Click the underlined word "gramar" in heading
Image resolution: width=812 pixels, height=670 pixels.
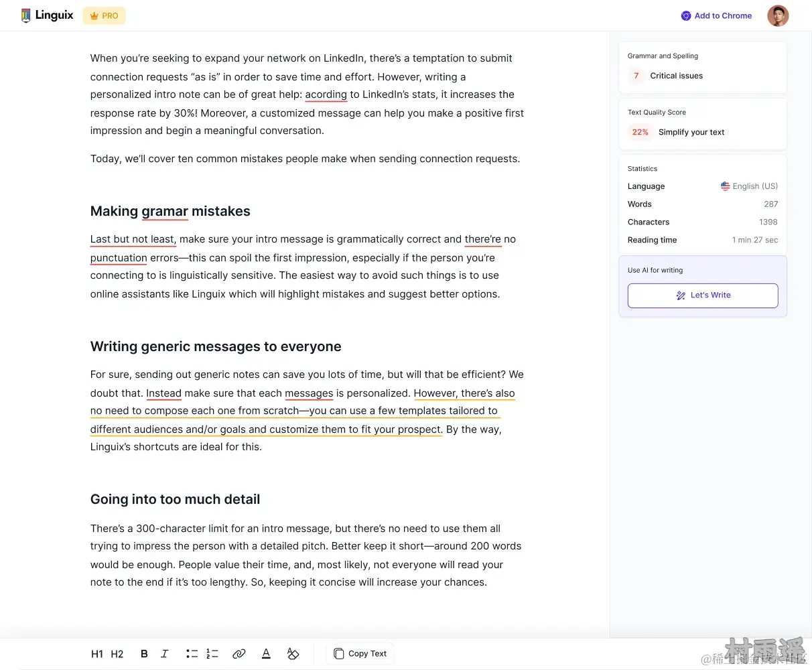tap(165, 212)
